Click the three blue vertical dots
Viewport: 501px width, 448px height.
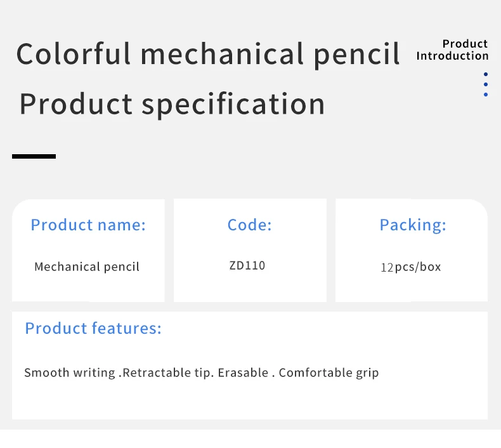tap(485, 84)
